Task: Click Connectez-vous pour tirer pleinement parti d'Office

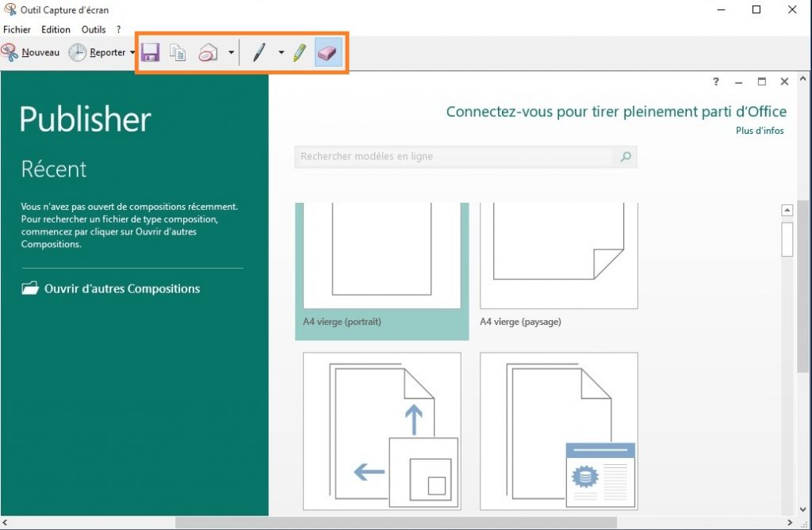Action: pos(616,111)
